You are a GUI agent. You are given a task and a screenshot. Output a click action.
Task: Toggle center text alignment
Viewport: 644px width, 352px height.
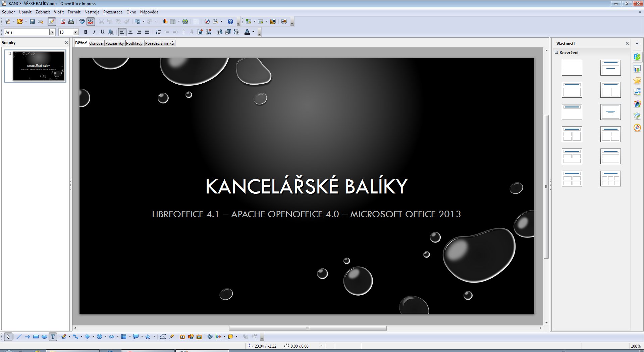coord(130,32)
